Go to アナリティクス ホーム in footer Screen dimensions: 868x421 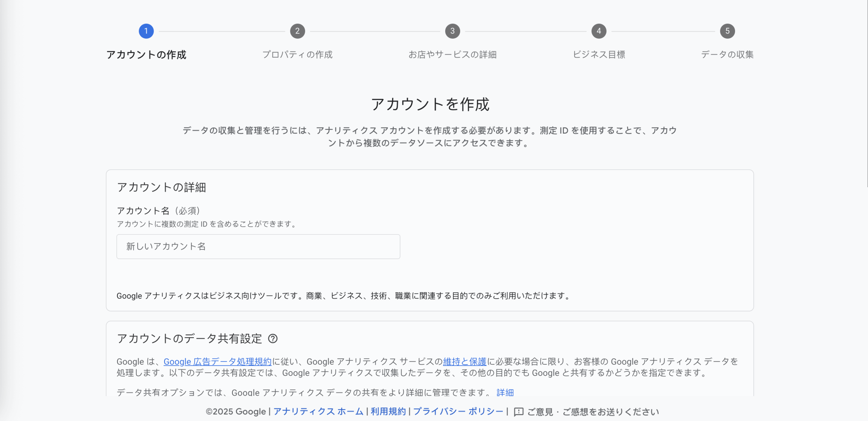[318, 412]
